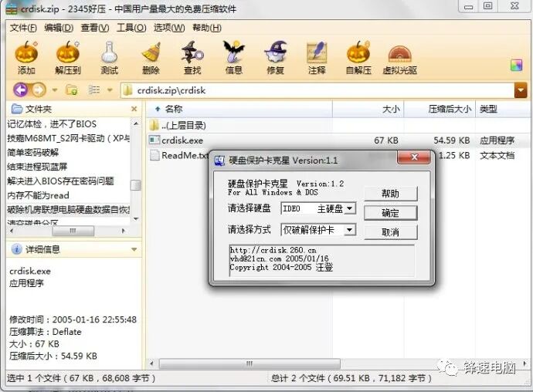Click the 确定 button in dialog

click(390, 213)
